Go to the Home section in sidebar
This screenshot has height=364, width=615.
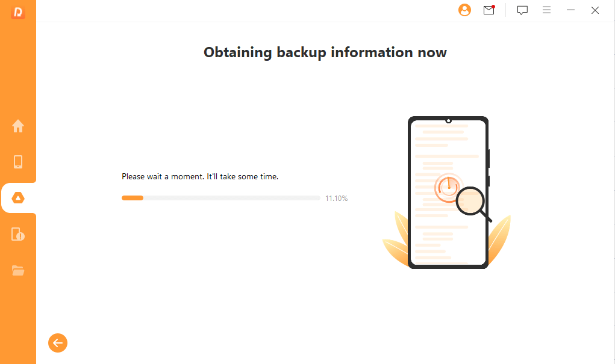18,126
